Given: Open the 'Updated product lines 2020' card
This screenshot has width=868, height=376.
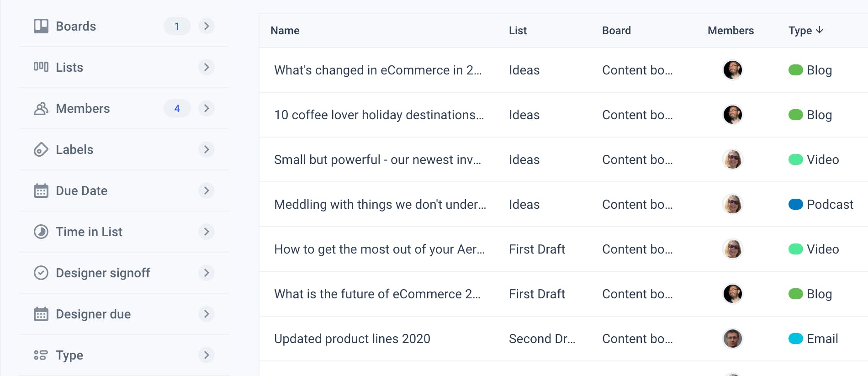Looking at the screenshot, I should [x=352, y=339].
